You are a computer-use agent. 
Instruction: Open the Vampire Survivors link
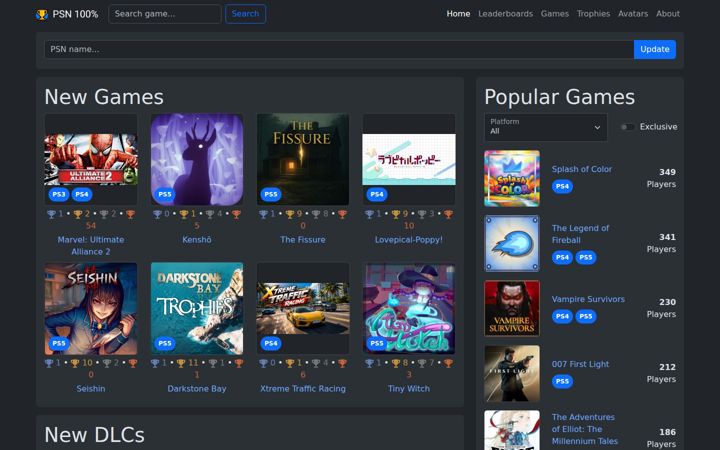(x=588, y=299)
